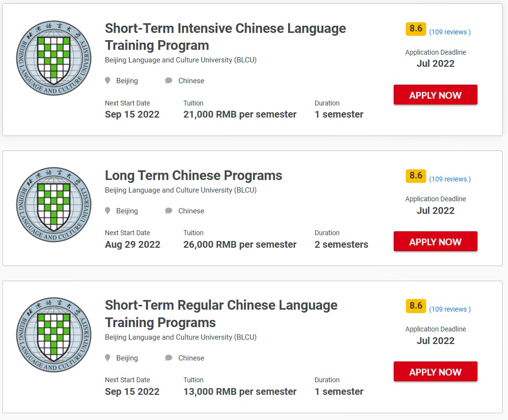Click BLCU logo on Short-Term Regular card
Viewport: 508px width, 420px height.
[x=54, y=335]
